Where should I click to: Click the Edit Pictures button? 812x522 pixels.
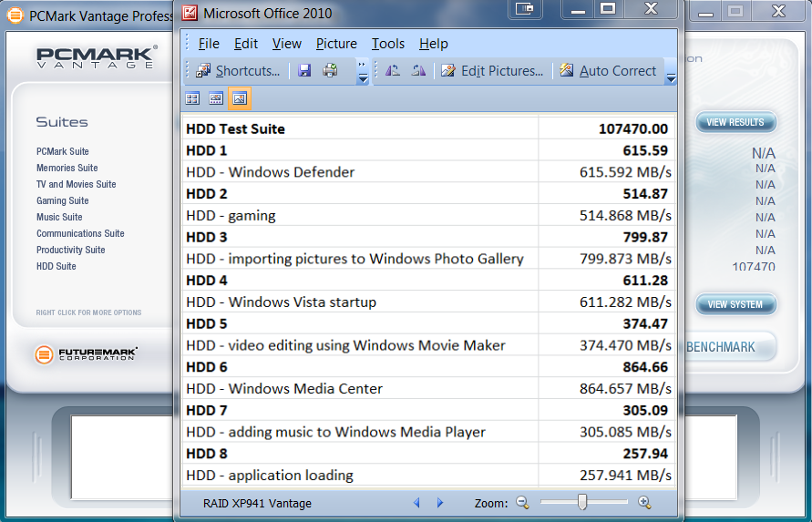[492, 71]
